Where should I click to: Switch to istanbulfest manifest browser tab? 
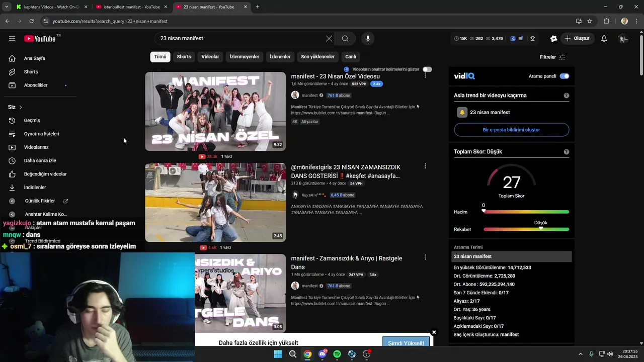click(132, 7)
